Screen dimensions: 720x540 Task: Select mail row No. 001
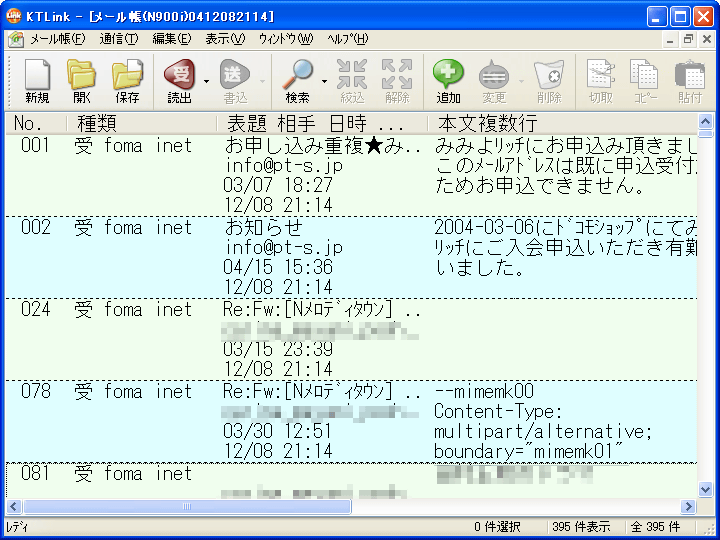pos(351,175)
